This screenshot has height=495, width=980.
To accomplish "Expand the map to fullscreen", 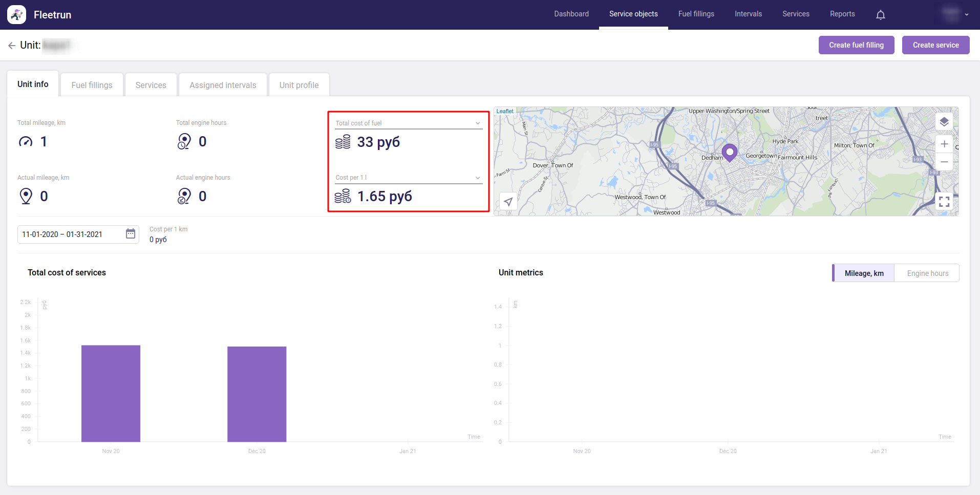I will pos(944,202).
